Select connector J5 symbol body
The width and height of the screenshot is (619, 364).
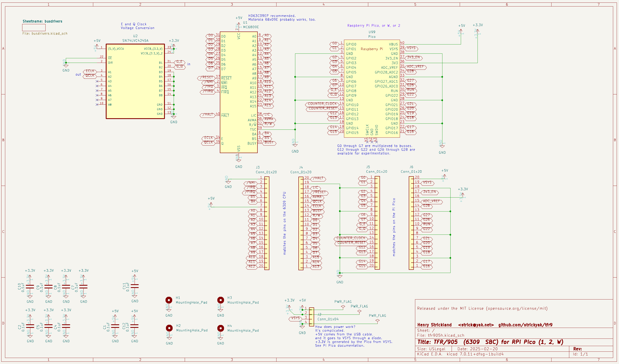click(377, 223)
